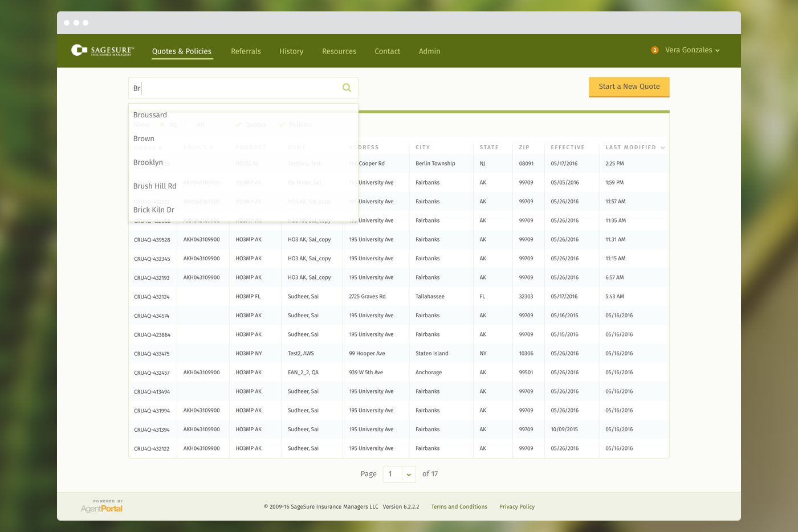This screenshot has width=798, height=532.
Task: Click the Berlin Township city cell
Action: 435,163
